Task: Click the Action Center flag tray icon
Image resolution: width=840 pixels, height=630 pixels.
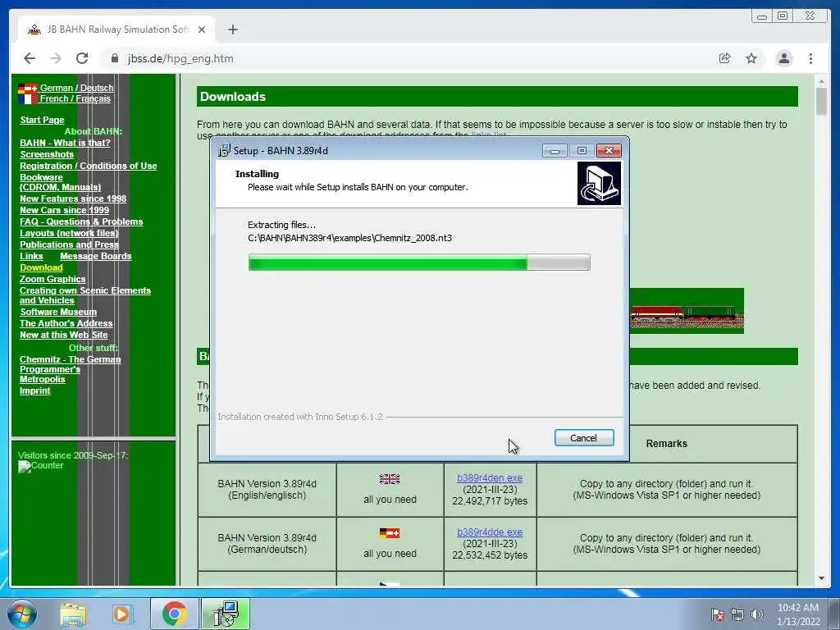Action: [x=718, y=614]
